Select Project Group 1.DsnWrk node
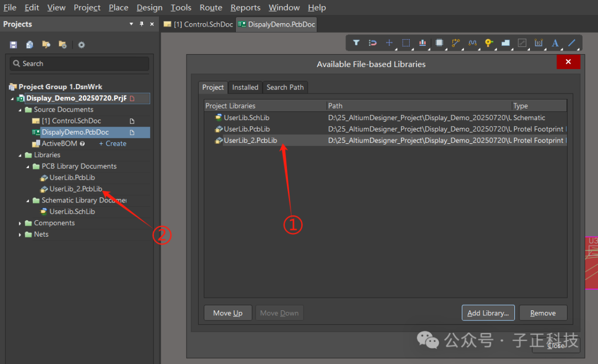598x364 pixels. click(x=60, y=87)
